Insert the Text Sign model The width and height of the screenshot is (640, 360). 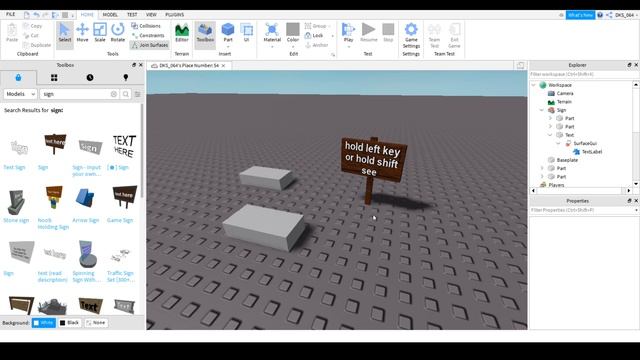pyautogui.click(x=19, y=148)
